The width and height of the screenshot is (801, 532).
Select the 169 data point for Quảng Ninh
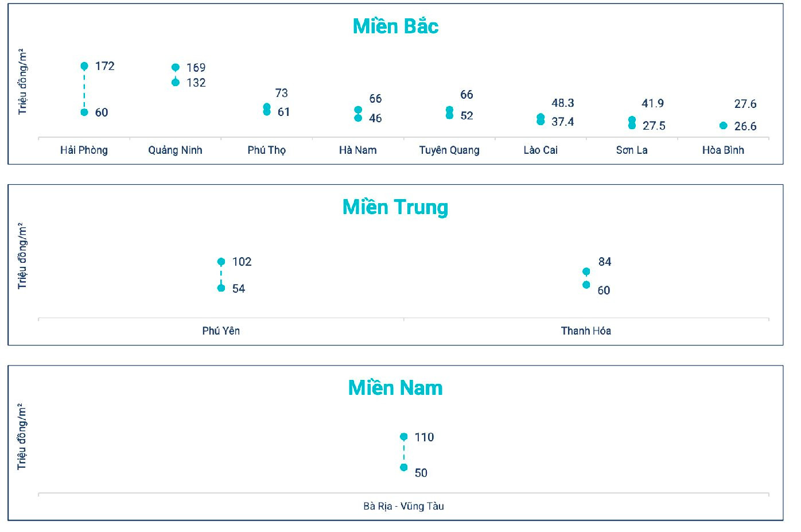click(176, 68)
